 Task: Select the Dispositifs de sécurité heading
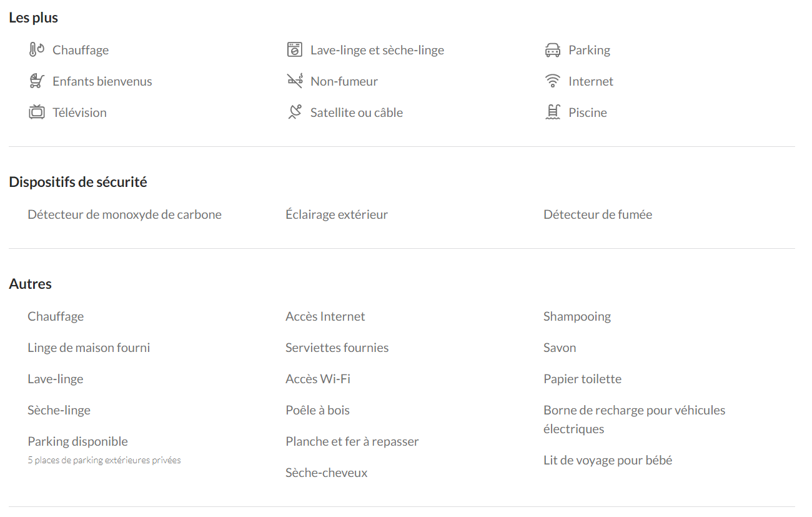click(x=78, y=182)
